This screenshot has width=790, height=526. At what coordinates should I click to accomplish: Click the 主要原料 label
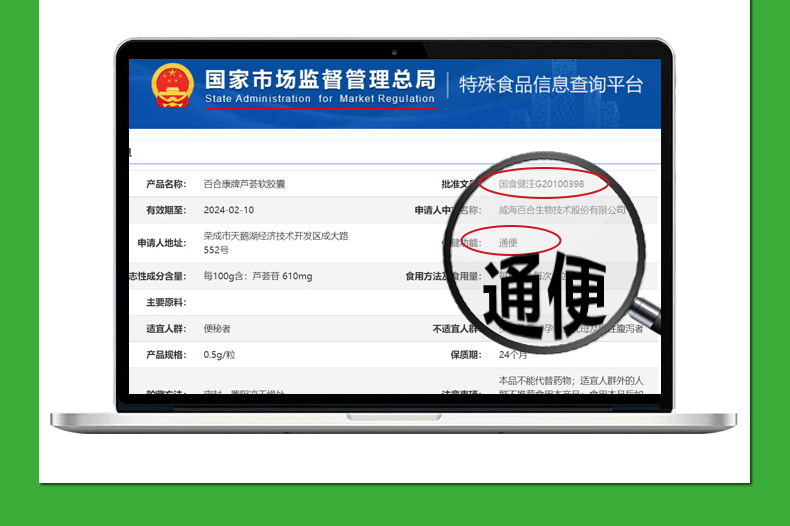[166, 302]
